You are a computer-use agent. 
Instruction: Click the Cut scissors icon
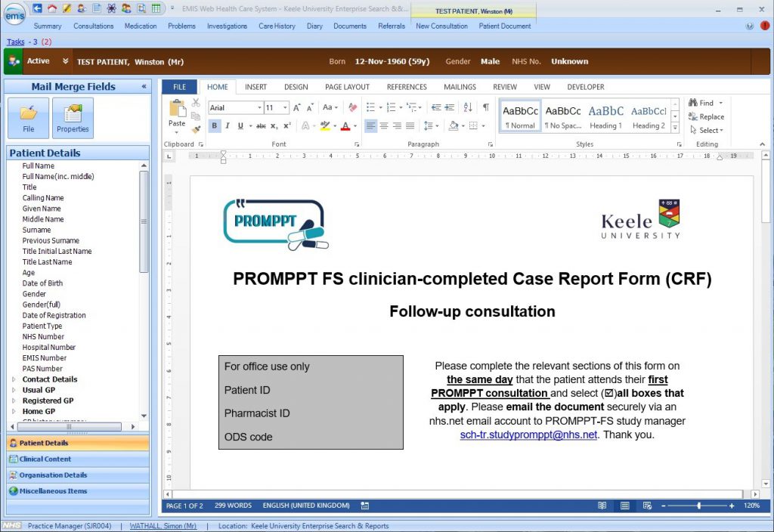tap(196, 103)
